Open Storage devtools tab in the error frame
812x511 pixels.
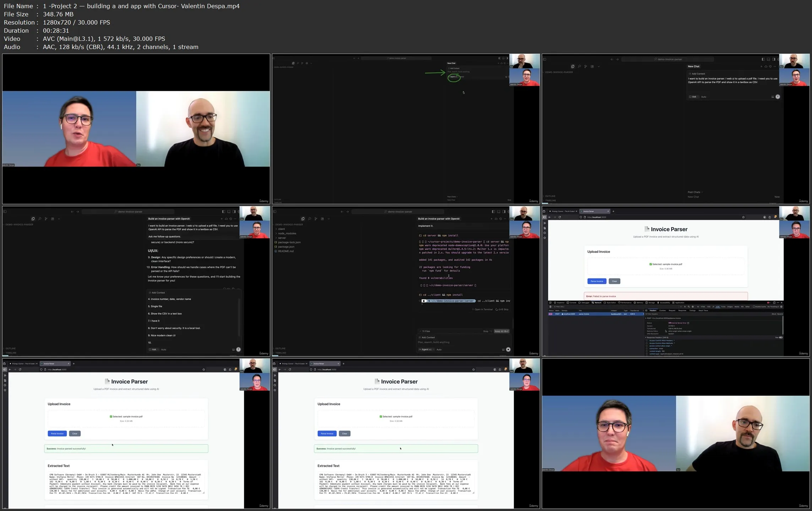tap(650, 303)
